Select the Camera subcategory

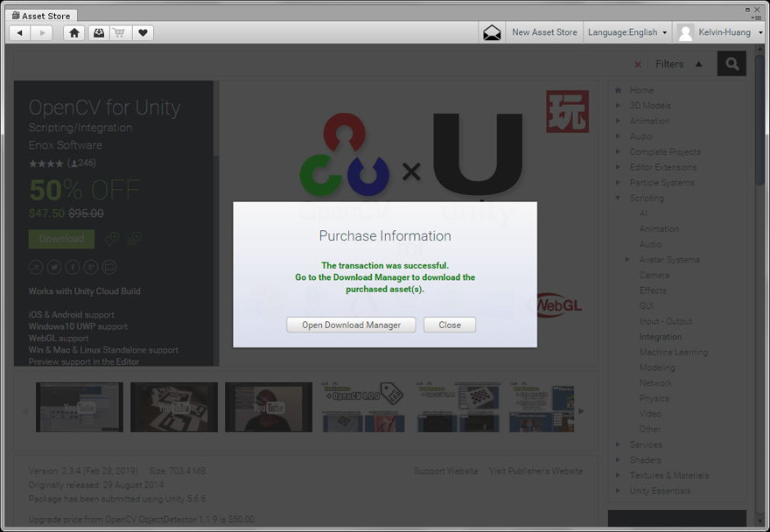point(654,275)
